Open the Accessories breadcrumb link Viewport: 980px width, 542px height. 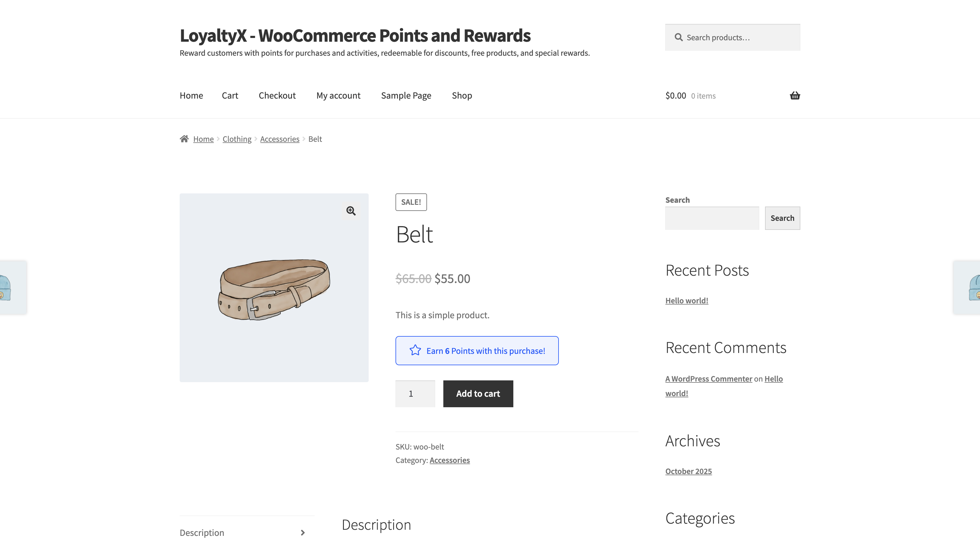click(280, 139)
